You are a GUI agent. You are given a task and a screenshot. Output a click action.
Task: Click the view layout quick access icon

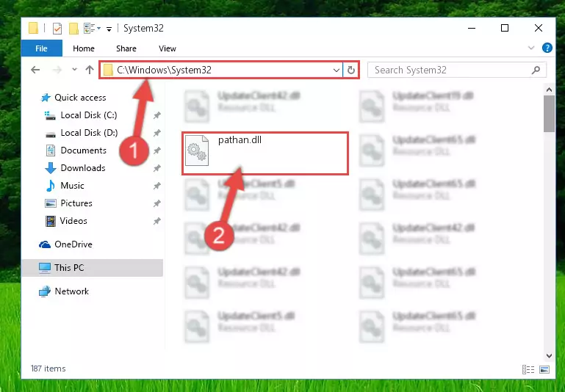pyautogui.click(x=92, y=28)
